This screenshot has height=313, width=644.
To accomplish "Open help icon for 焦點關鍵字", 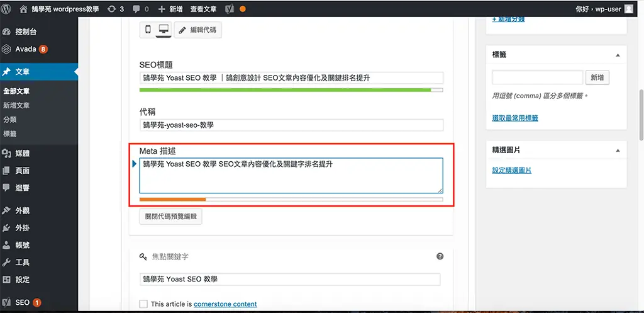I will (440, 256).
